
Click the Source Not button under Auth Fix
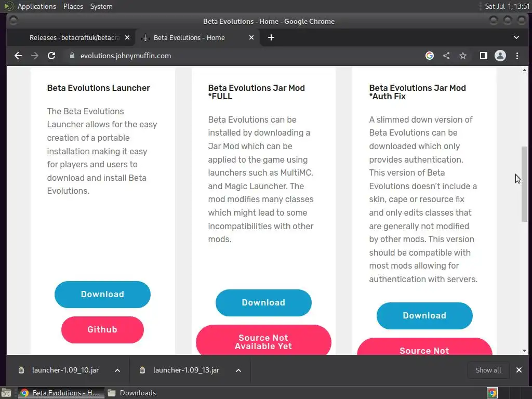click(424, 347)
